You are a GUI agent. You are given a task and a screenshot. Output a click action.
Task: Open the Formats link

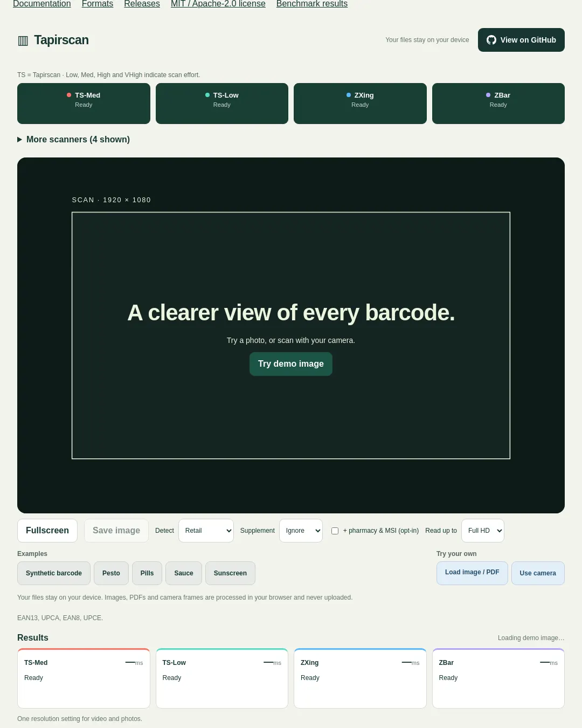98,4
